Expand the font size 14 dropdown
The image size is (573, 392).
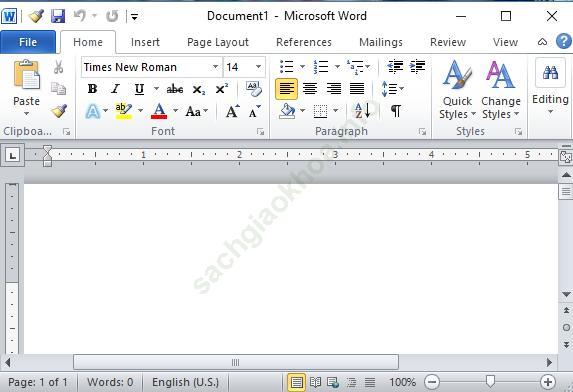(258, 67)
